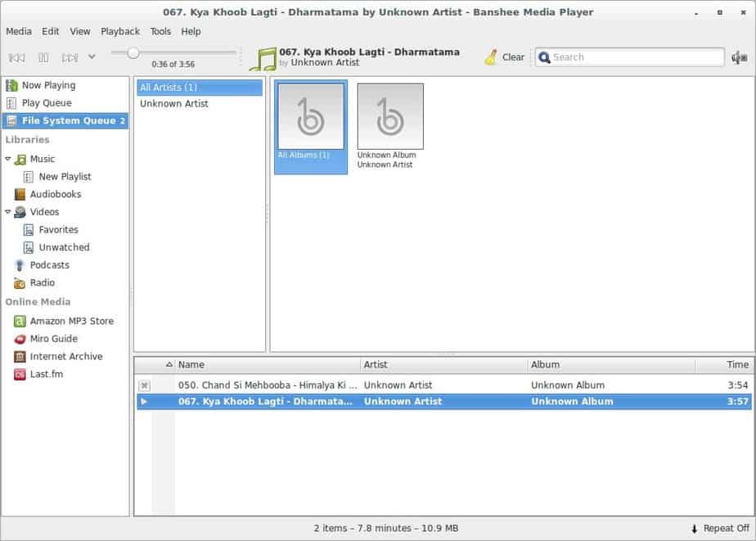Open the Playback menu
The image size is (756, 541).
point(120,31)
